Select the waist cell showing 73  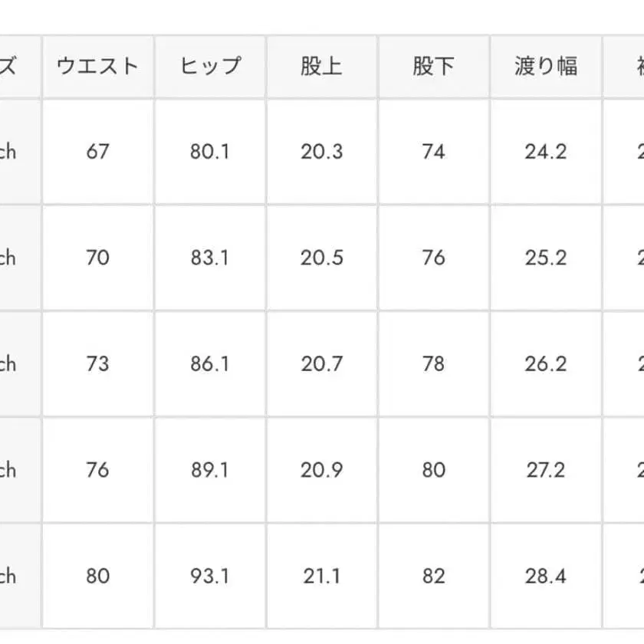point(97,363)
